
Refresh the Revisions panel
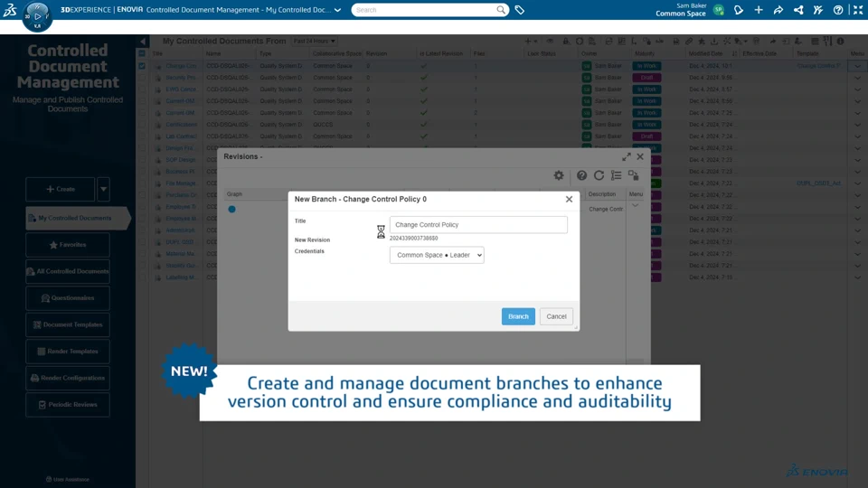(x=599, y=175)
